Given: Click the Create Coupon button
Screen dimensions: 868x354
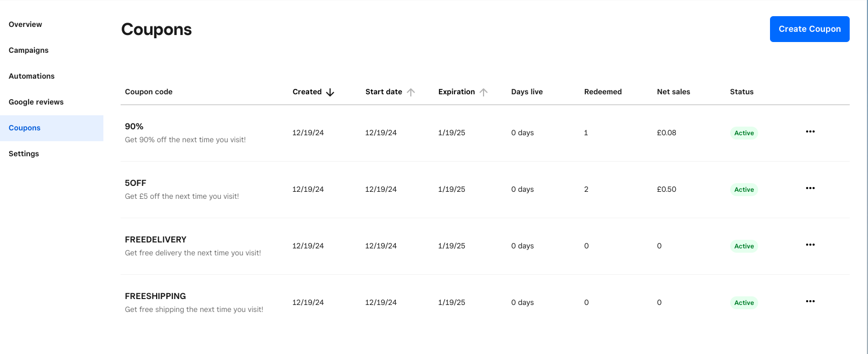Looking at the screenshot, I should click(810, 29).
